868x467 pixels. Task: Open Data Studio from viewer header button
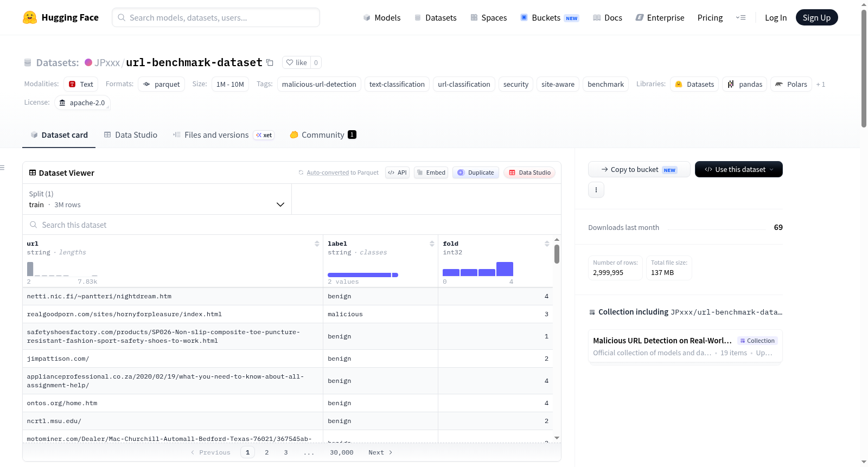(529, 172)
